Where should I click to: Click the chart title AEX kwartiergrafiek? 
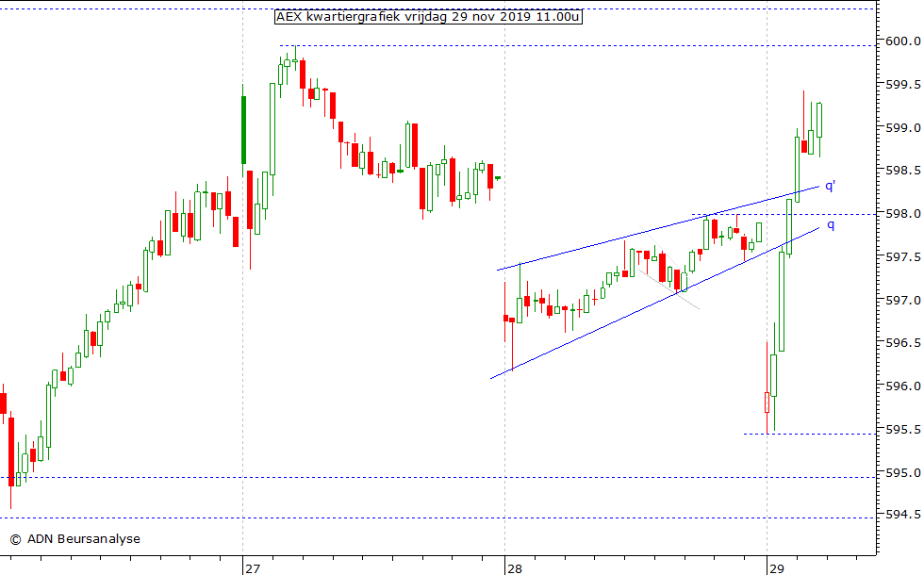[428, 17]
